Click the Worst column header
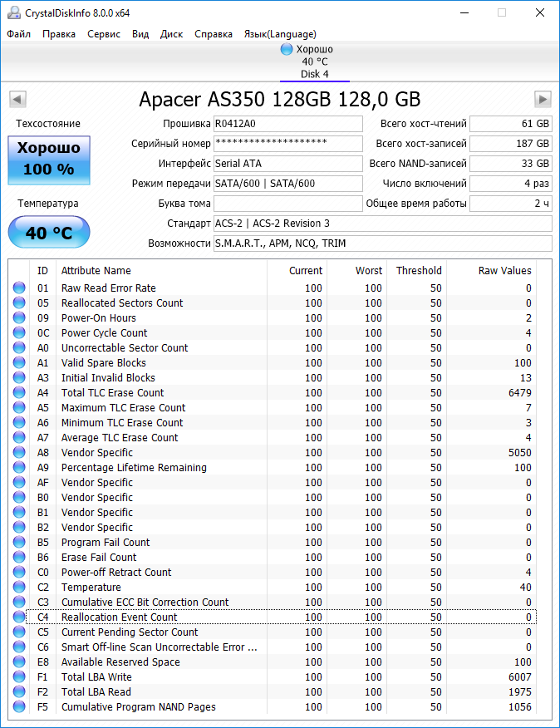 click(x=356, y=270)
